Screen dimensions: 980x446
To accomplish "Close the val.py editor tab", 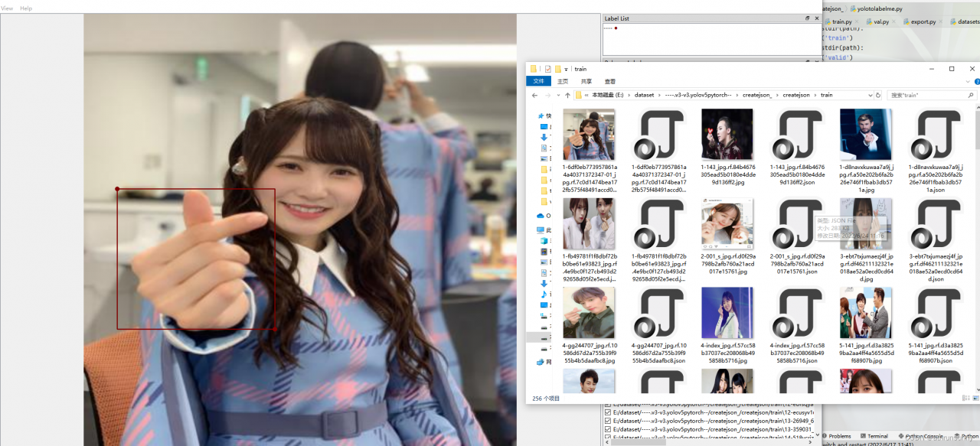I will (x=893, y=22).
